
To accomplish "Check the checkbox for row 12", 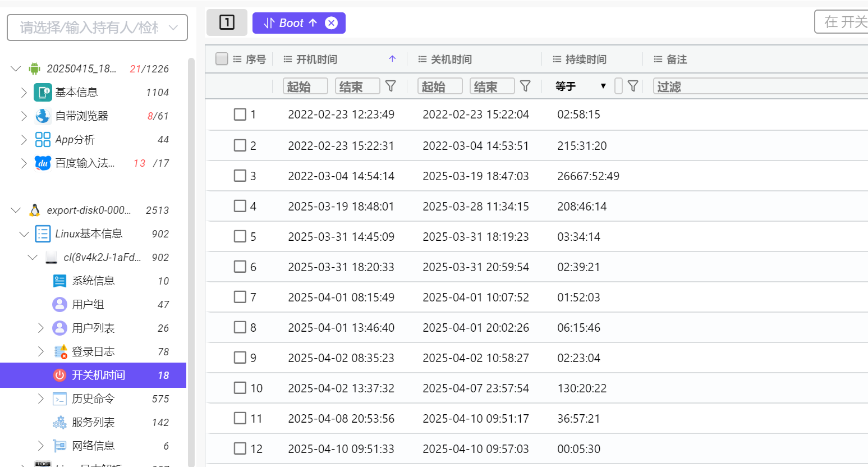I will coord(240,448).
